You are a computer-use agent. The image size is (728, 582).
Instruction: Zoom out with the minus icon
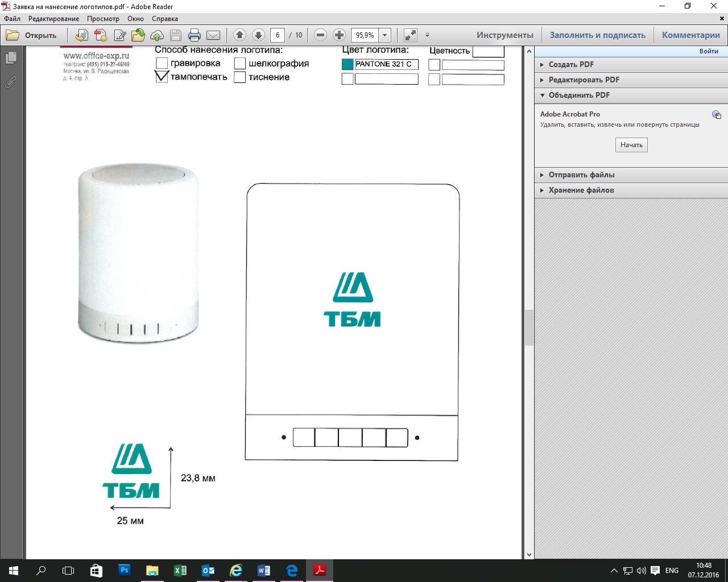320,35
